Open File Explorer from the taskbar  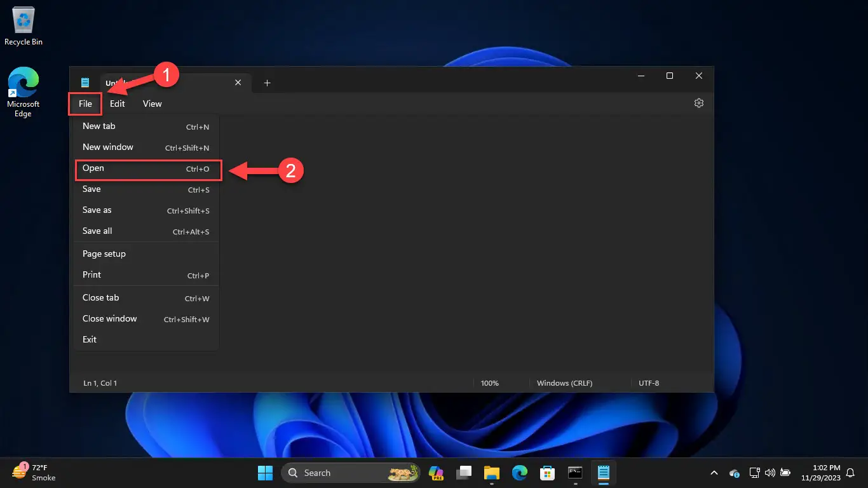(492, 473)
